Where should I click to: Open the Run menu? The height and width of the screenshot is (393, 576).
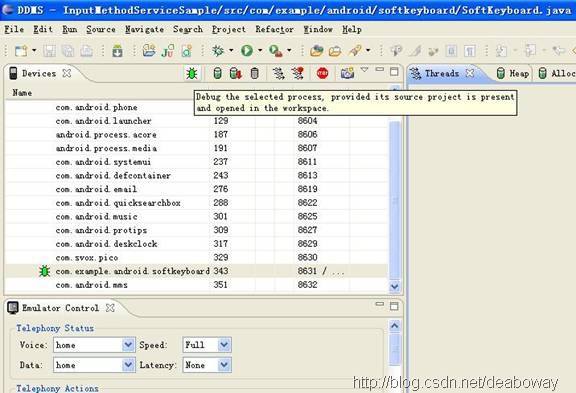point(69,29)
